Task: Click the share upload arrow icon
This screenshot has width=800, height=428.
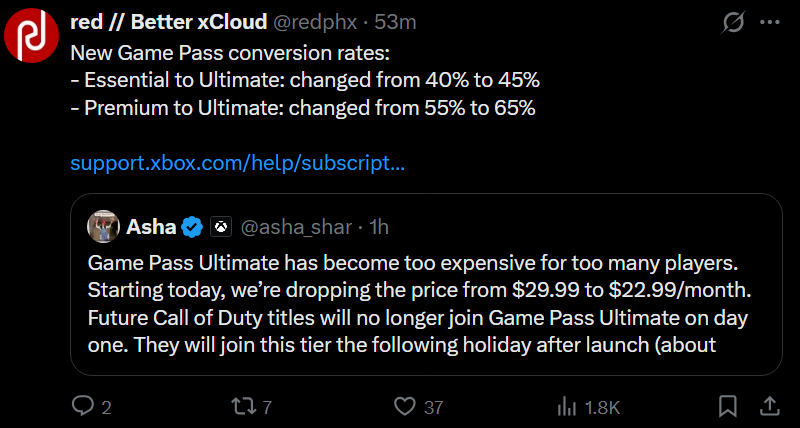Action: pyautogui.click(x=769, y=406)
